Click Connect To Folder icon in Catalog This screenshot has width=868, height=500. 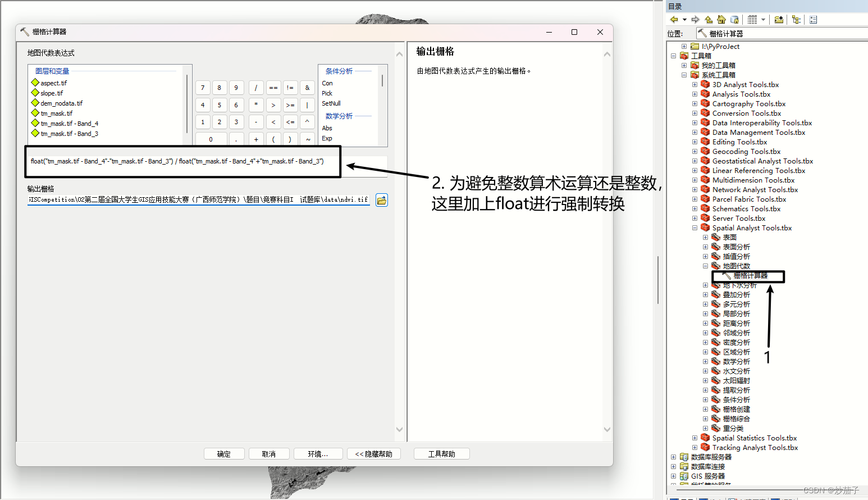point(779,20)
